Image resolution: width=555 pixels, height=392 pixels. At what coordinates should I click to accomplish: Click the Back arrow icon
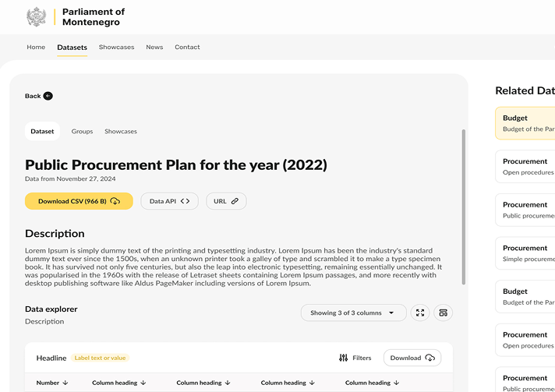(x=48, y=96)
